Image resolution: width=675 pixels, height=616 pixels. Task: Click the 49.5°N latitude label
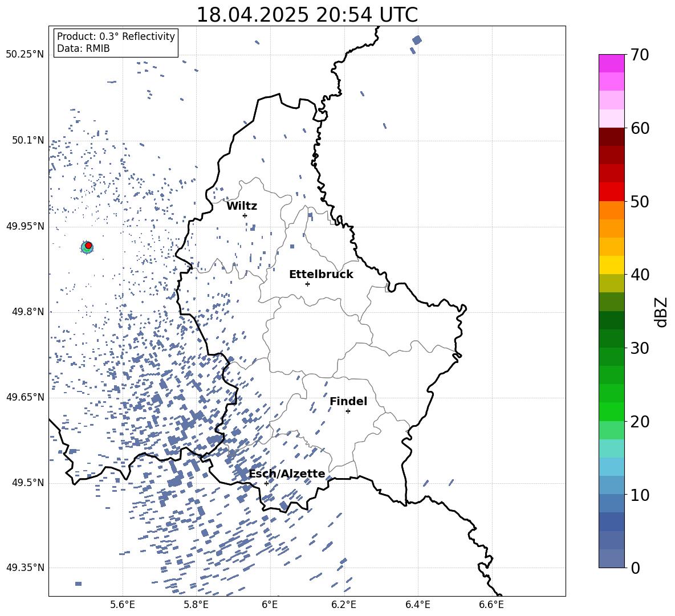28,483
